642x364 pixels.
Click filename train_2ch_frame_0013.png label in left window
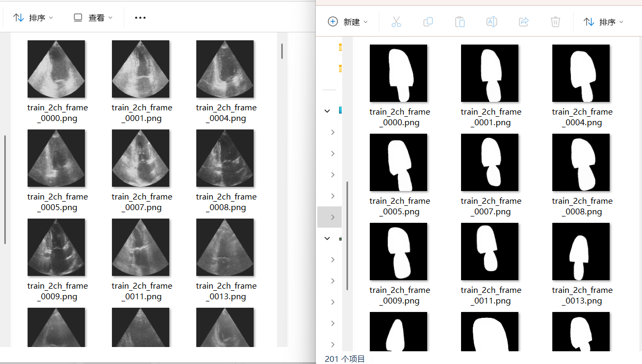226,291
